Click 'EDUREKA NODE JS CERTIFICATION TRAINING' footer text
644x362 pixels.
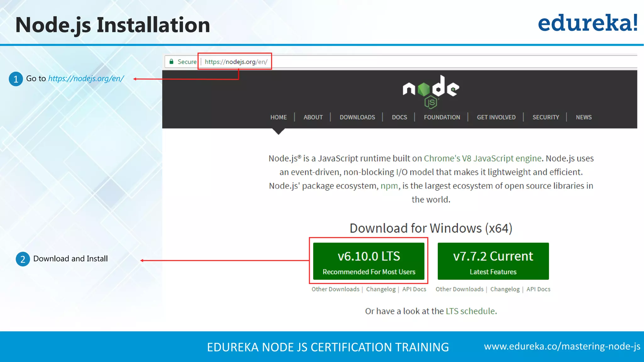pyautogui.click(x=328, y=347)
